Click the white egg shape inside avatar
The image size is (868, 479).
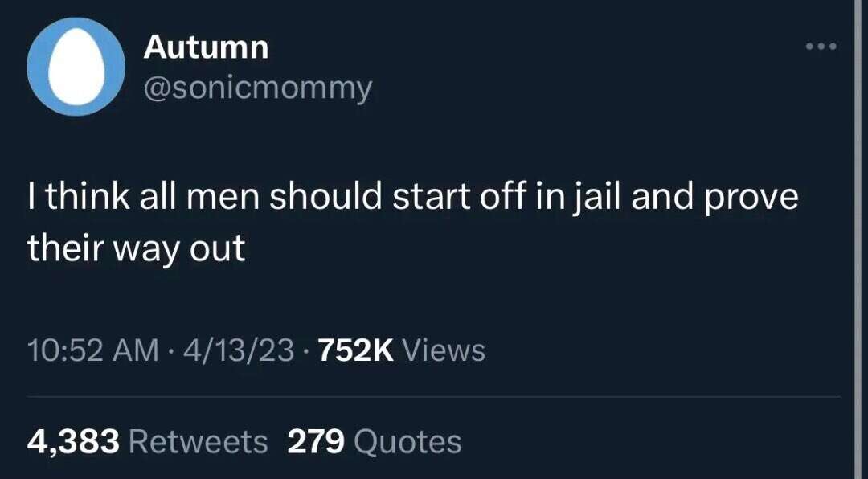click(76, 67)
